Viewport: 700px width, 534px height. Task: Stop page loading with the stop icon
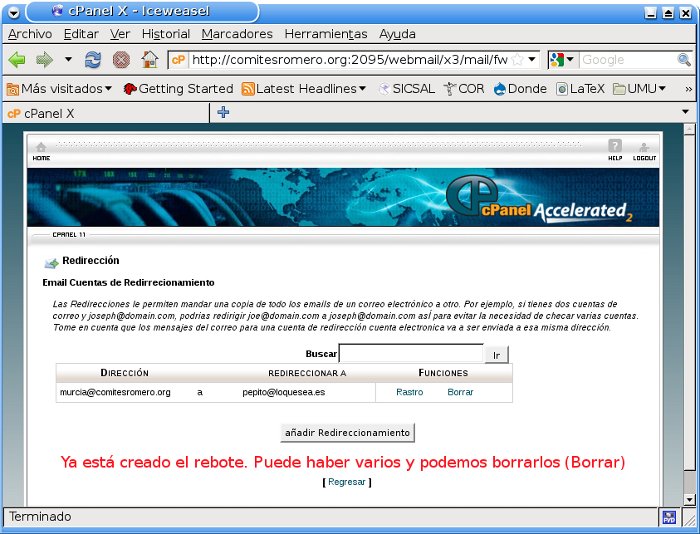(x=121, y=60)
